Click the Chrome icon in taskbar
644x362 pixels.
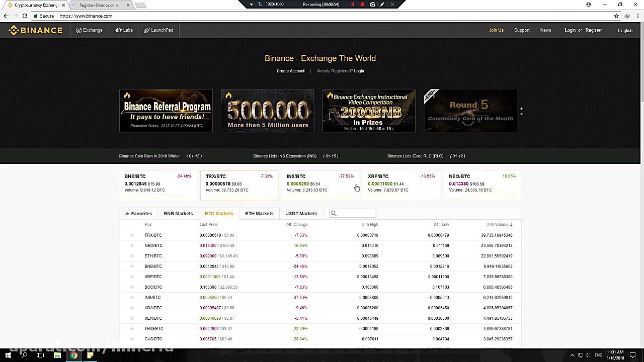pos(73,355)
